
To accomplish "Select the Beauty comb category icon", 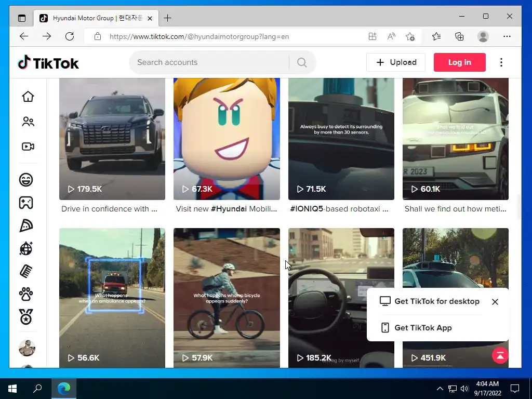I will [x=26, y=271].
